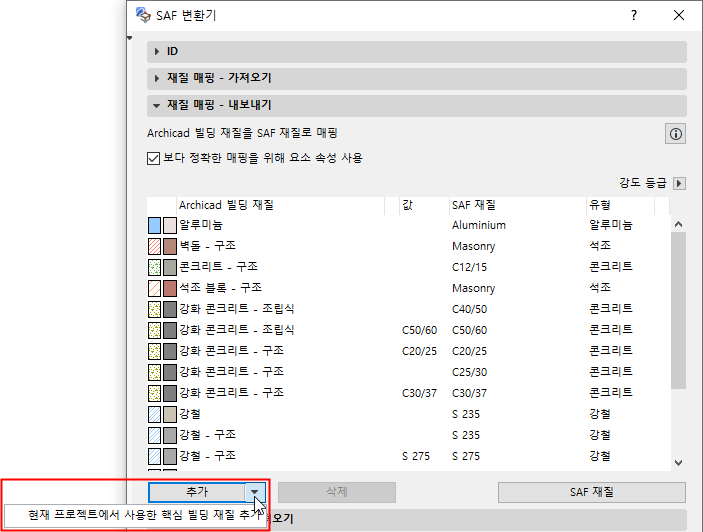The image size is (703, 532).
Task: Open the 추가 button dropdown arrow
Action: [255, 492]
